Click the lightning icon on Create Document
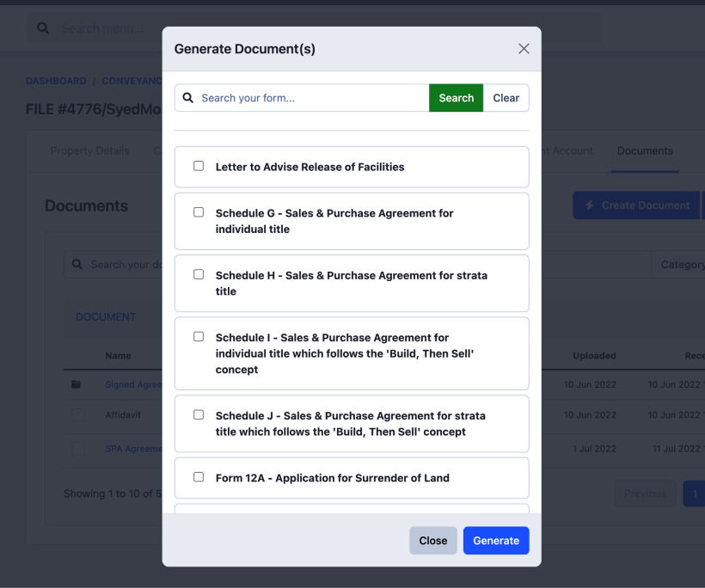The height and width of the screenshot is (588, 705). pyautogui.click(x=590, y=205)
